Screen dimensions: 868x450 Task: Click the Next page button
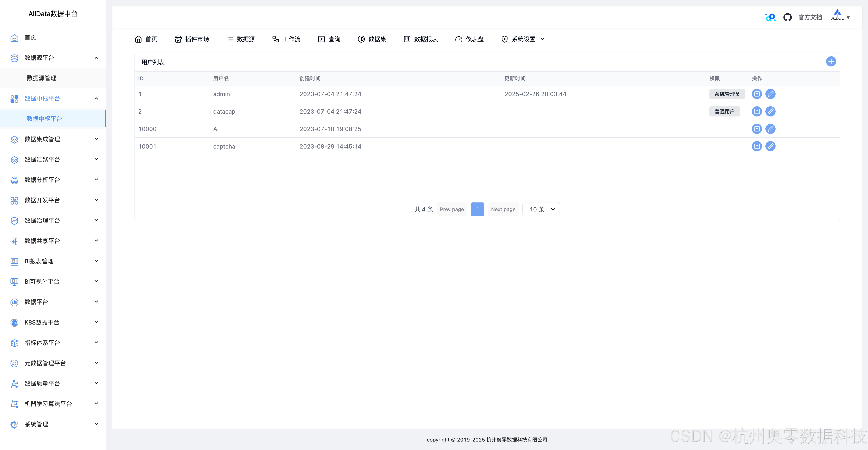point(503,209)
